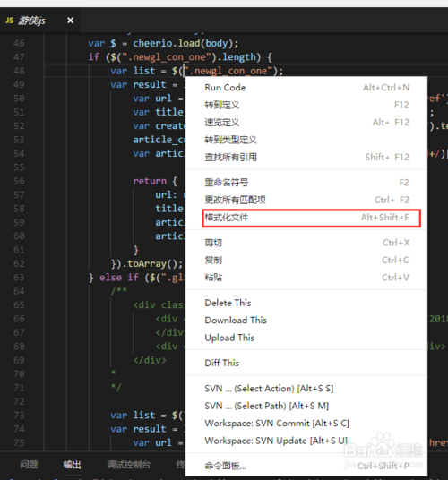Click line number 46 in gutter
This screenshot has height=480, width=448.
point(19,43)
